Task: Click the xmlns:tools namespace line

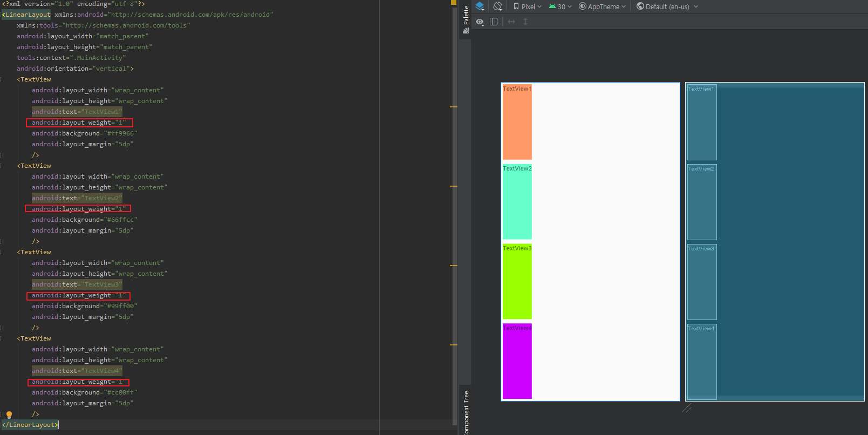Action: click(x=104, y=25)
